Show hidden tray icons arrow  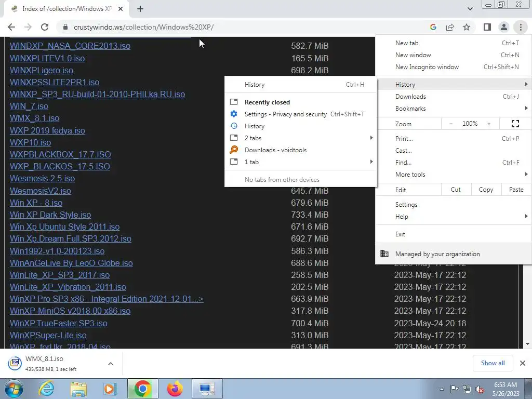pyautogui.click(x=442, y=389)
